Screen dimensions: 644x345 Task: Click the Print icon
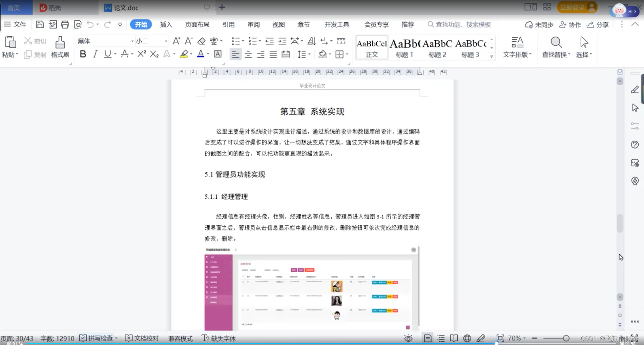pos(65,24)
